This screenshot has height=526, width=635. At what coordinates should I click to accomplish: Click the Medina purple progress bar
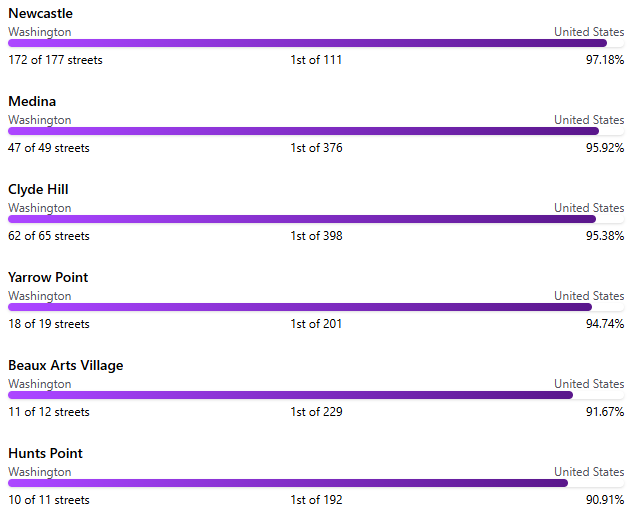pos(303,131)
